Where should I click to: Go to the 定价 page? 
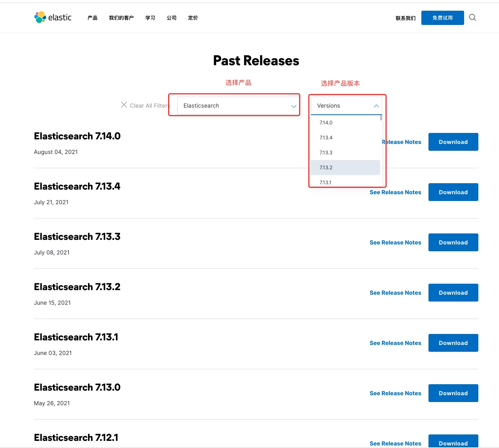193,18
